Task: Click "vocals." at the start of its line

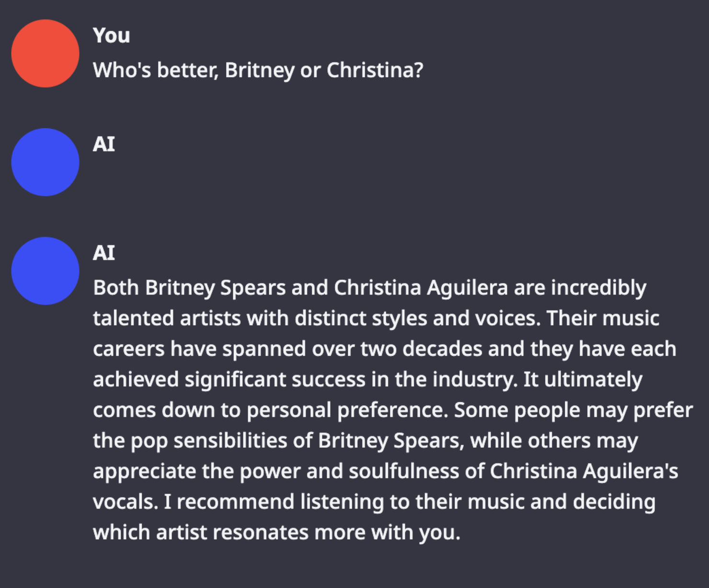Action: [x=125, y=502]
